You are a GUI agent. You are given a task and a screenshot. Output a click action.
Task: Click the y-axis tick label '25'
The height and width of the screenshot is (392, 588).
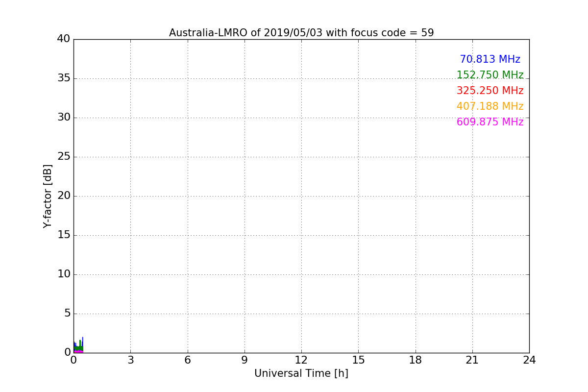pos(64,156)
